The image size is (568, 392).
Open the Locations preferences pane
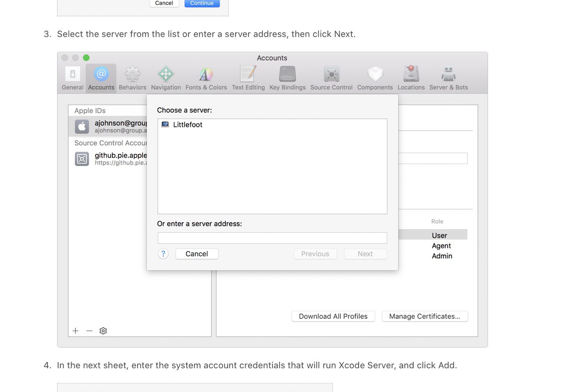coord(411,78)
